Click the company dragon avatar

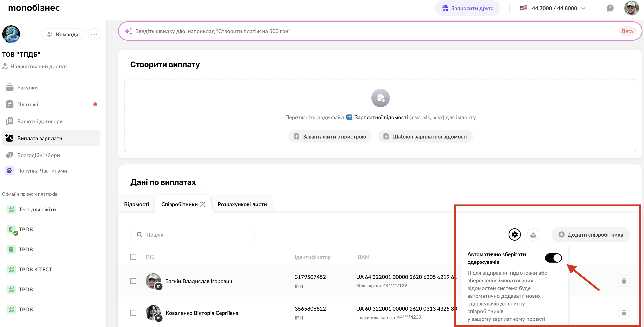[11, 34]
